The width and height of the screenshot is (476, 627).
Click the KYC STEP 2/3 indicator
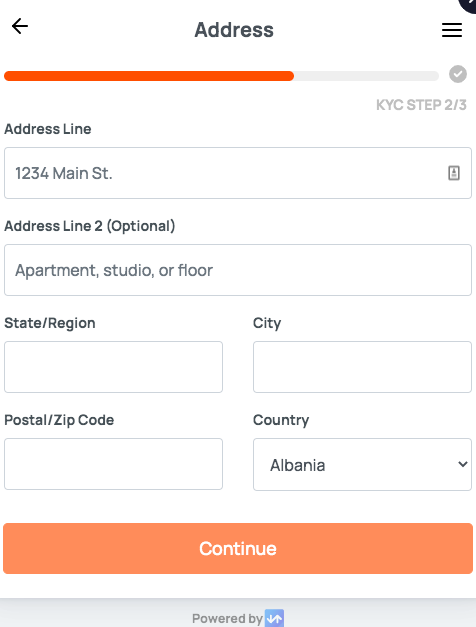[421, 105]
